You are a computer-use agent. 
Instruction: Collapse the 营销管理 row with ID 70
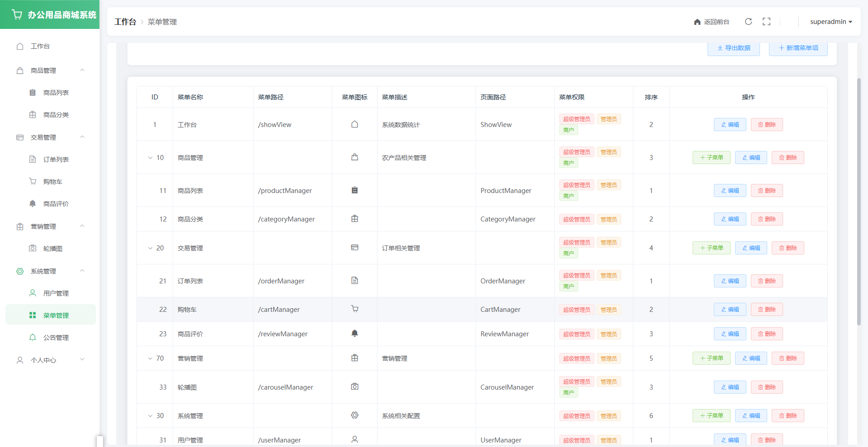pos(151,358)
